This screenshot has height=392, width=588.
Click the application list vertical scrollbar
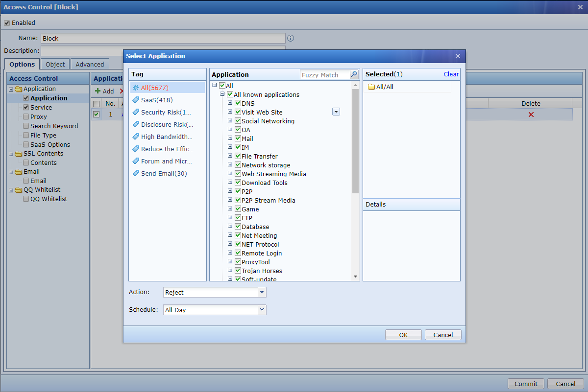click(355, 142)
